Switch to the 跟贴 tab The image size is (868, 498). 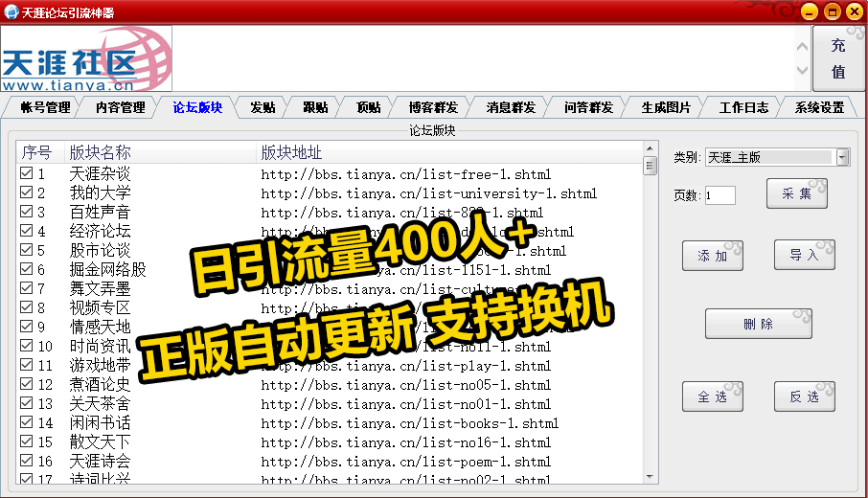click(315, 107)
